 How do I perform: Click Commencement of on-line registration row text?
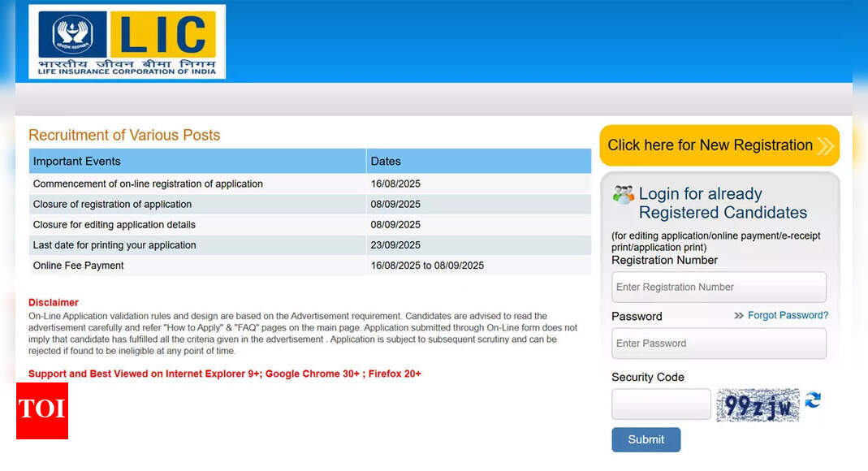click(148, 184)
